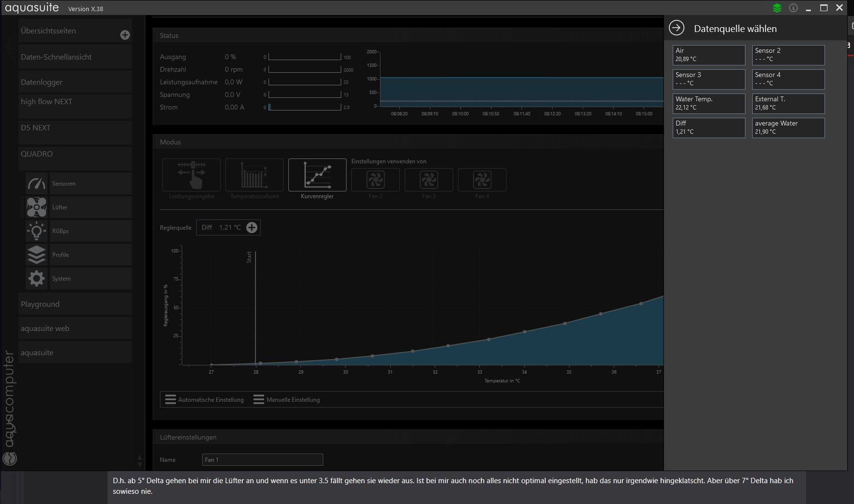
Task: Click the sidebar scroll arrows
Action: click(x=140, y=460)
